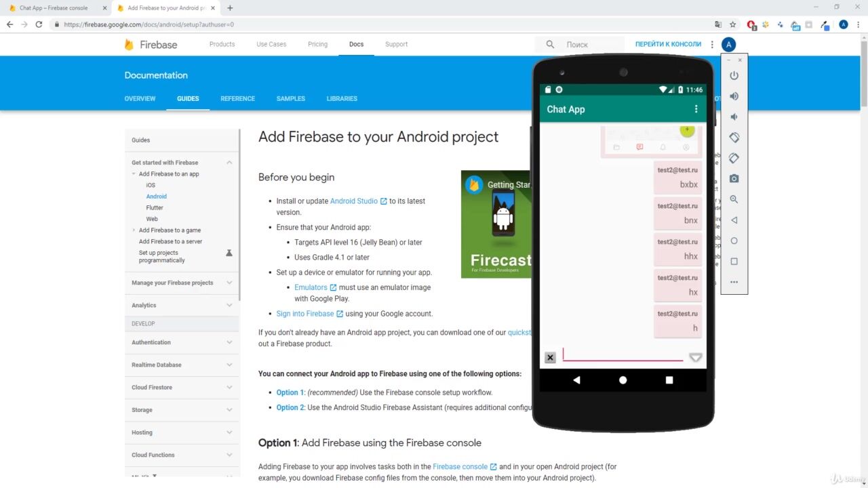Power off the emulator via power icon

[734, 75]
